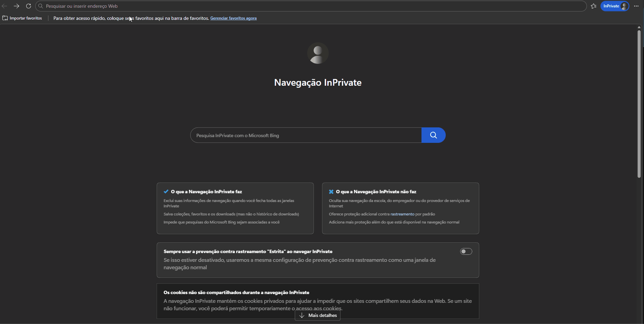Click the Navegação InPrivate heading
This screenshot has width=644, height=324.
[318, 83]
